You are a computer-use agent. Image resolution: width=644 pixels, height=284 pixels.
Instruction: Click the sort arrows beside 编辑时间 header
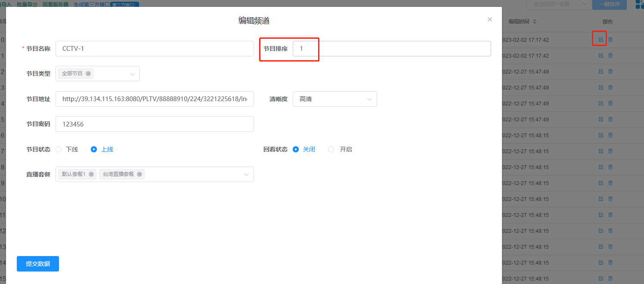click(535, 22)
